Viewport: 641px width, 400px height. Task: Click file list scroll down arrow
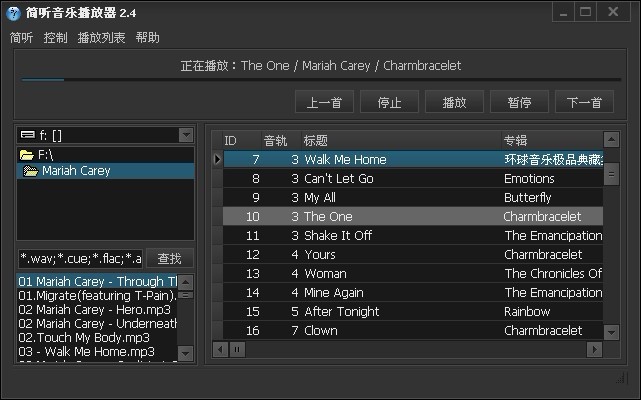pyautogui.click(x=186, y=354)
